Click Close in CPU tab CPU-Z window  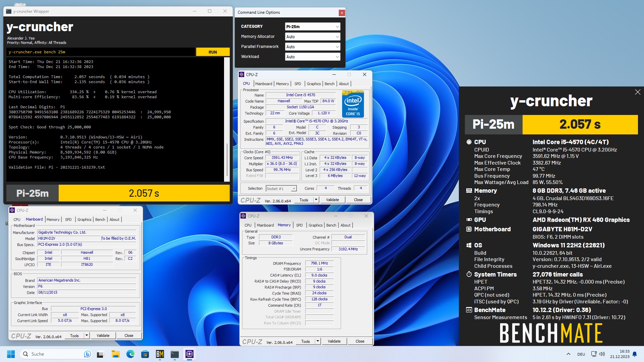tap(358, 200)
